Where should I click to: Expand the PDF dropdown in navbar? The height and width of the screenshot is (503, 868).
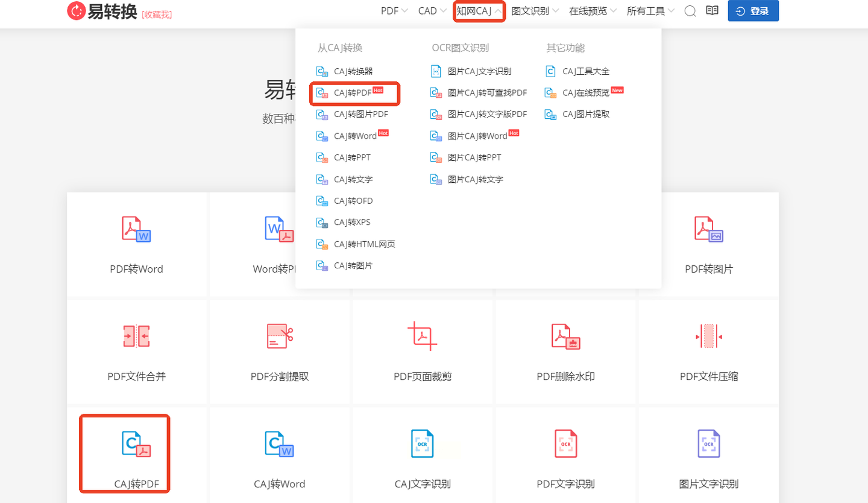point(394,11)
